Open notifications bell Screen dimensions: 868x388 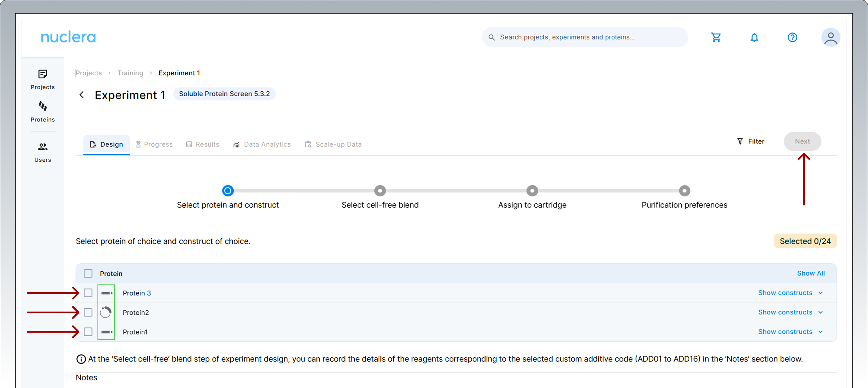point(754,37)
